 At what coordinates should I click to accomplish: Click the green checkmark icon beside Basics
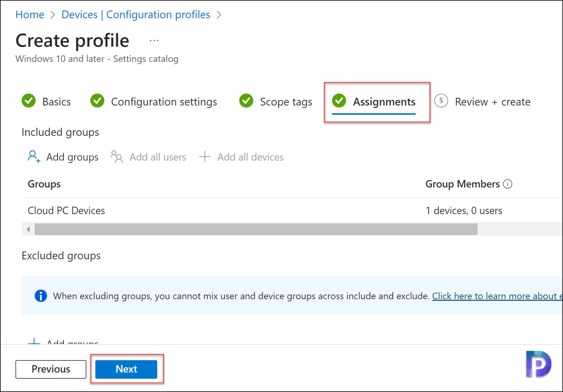(29, 101)
